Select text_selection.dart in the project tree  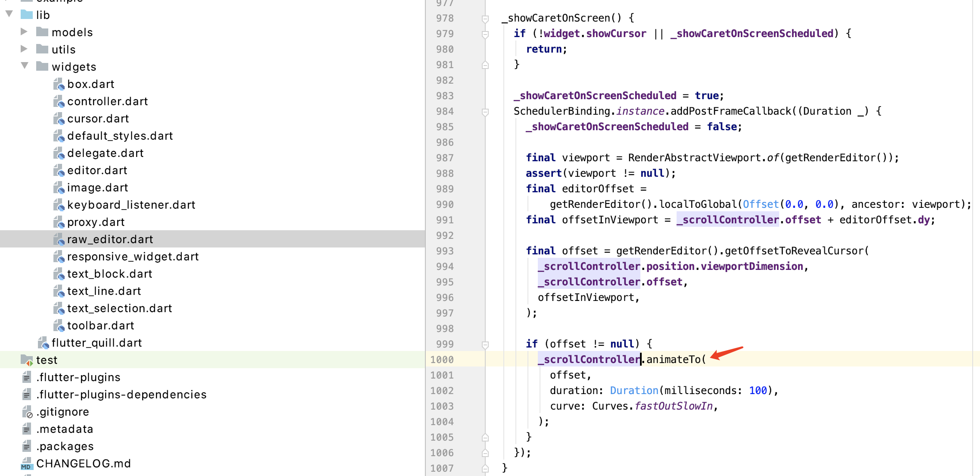(119, 308)
